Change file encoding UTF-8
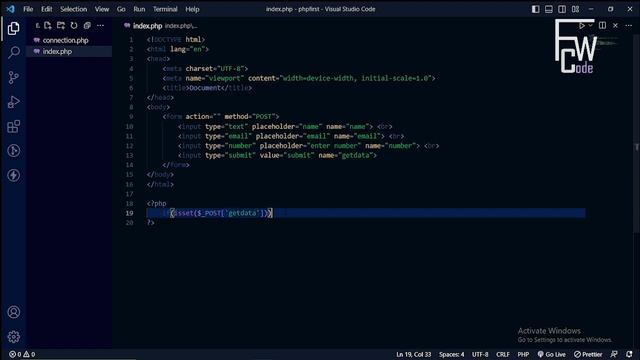 [480, 354]
